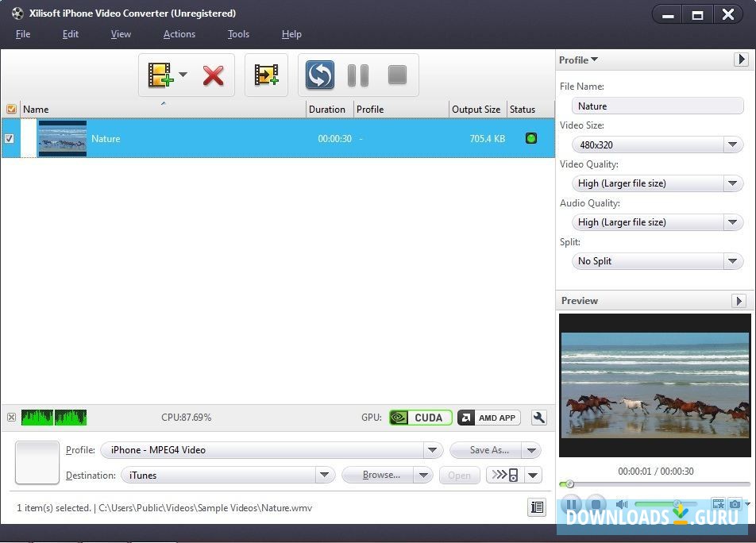Image resolution: width=756 pixels, height=543 pixels.
Task: Toggle the select-all checkbox in header
Action: (x=10, y=110)
